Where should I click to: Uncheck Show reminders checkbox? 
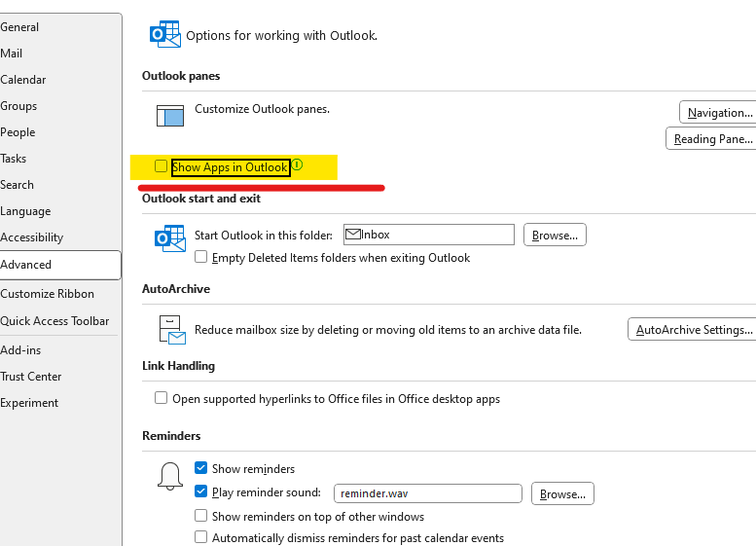201,468
